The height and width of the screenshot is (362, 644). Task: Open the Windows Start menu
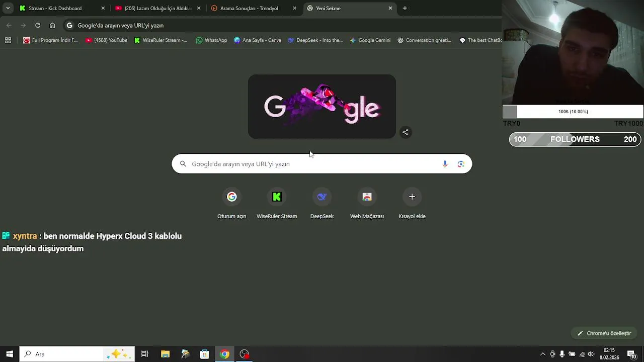(10, 354)
